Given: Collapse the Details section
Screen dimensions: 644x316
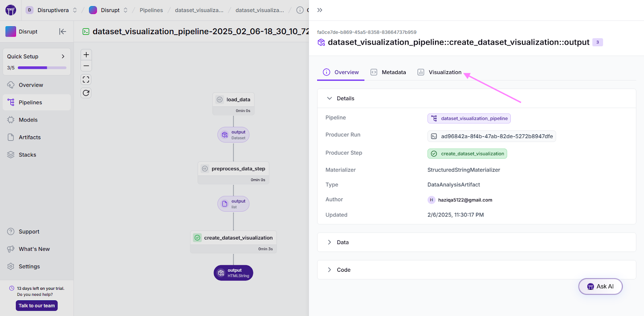Looking at the screenshot, I should (x=329, y=98).
